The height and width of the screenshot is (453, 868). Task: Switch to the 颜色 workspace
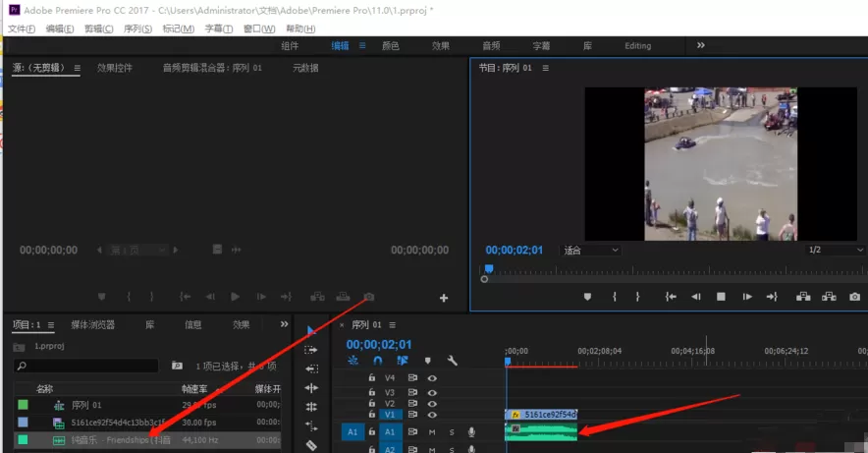pyautogui.click(x=390, y=46)
